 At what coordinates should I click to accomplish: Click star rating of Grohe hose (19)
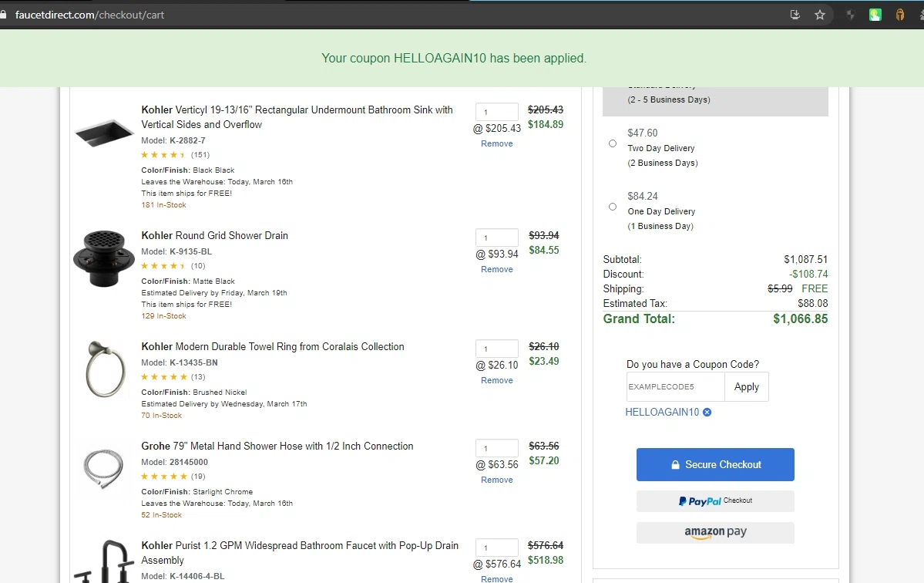click(x=164, y=477)
